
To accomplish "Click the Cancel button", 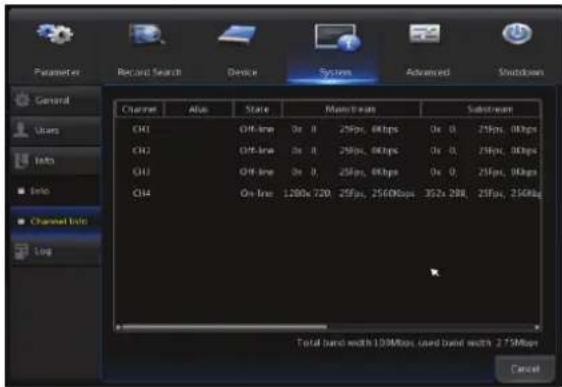I will tap(525, 369).
